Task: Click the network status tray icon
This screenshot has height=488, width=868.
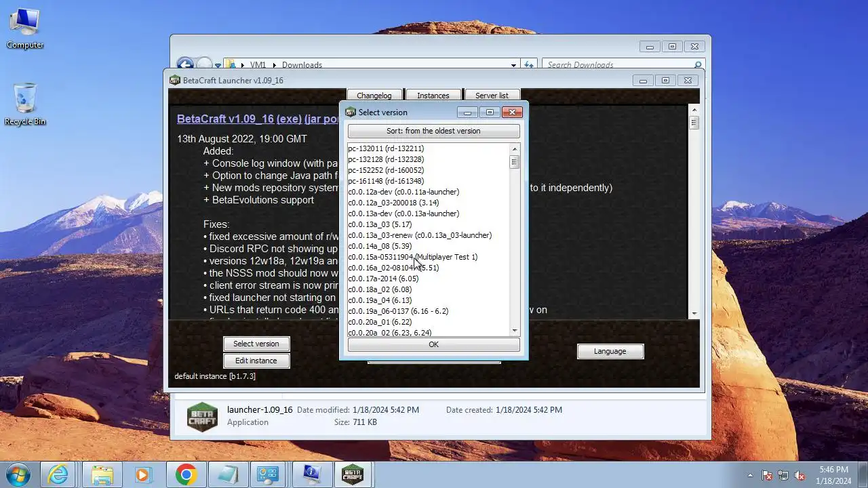Action: click(x=783, y=475)
